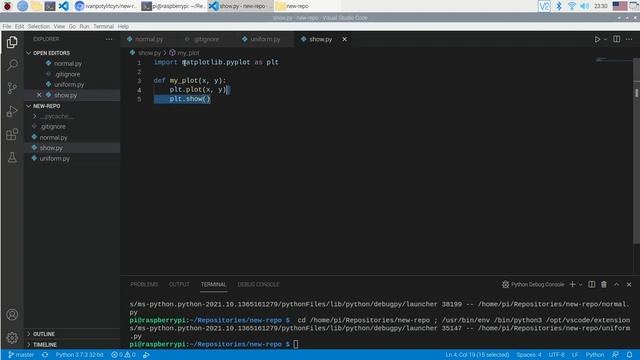Expand the __pycache__ folder
The height and width of the screenshot is (360, 640).
point(57,116)
